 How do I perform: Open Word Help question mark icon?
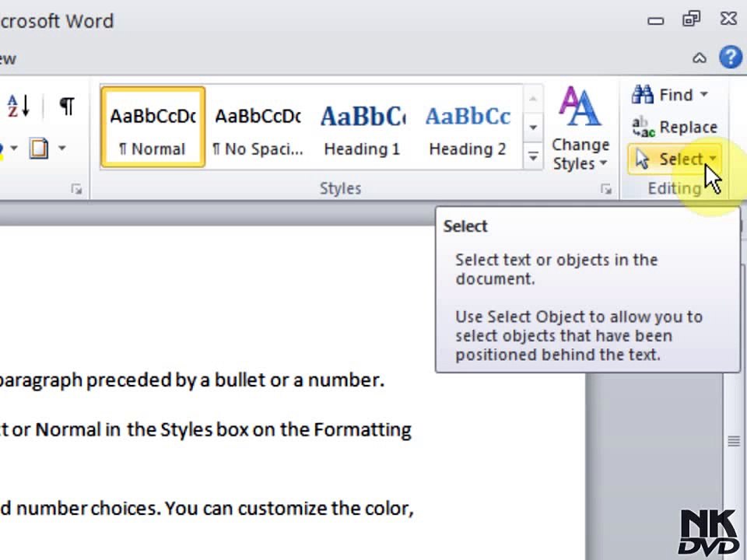point(731,58)
